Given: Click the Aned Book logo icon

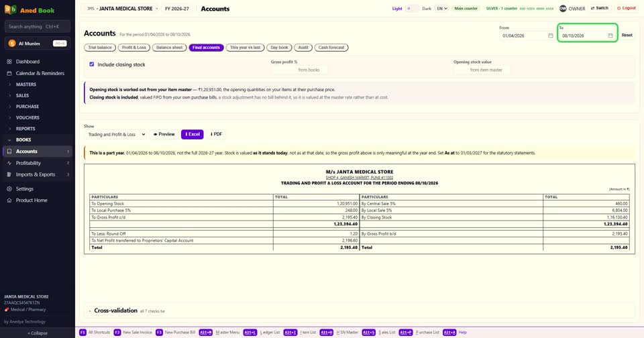Looking at the screenshot, I should (x=10, y=9).
